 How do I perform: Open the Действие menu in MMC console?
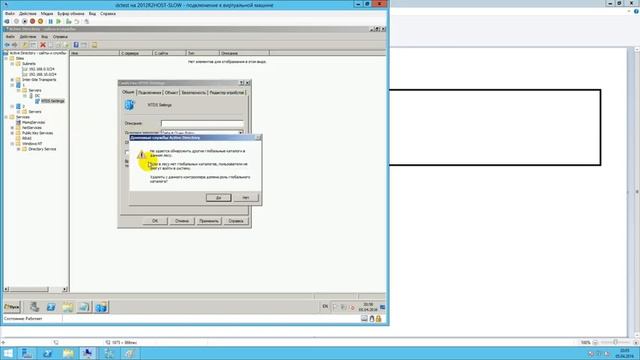point(28,37)
